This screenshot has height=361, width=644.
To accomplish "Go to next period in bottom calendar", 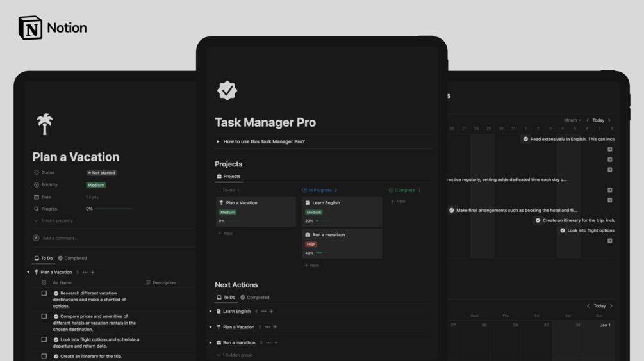I will click(611, 306).
